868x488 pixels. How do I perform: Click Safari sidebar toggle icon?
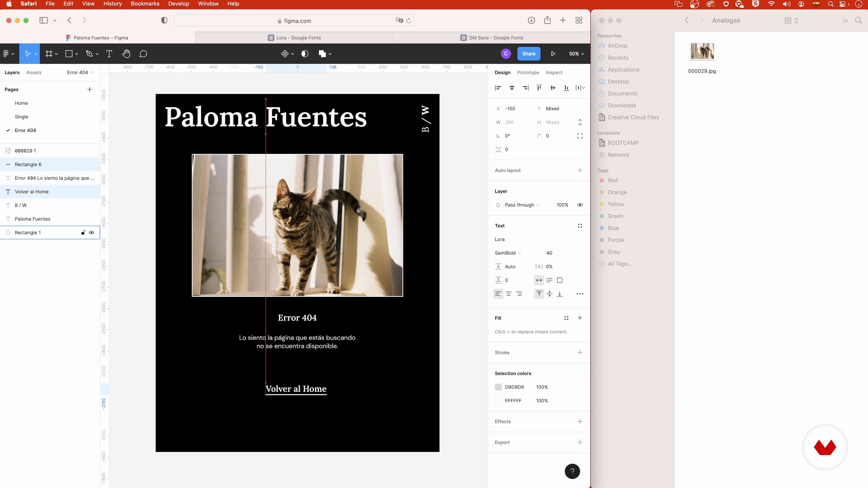coord(43,21)
